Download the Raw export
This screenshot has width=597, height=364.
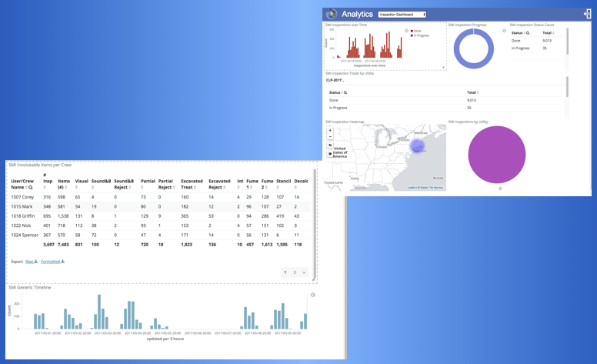click(x=32, y=262)
